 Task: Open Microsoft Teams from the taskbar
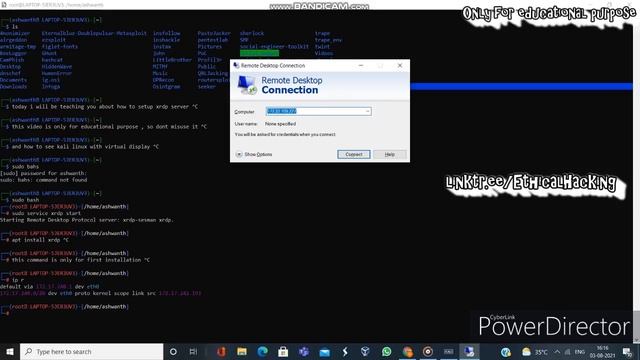pyautogui.click(x=304, y=351)
